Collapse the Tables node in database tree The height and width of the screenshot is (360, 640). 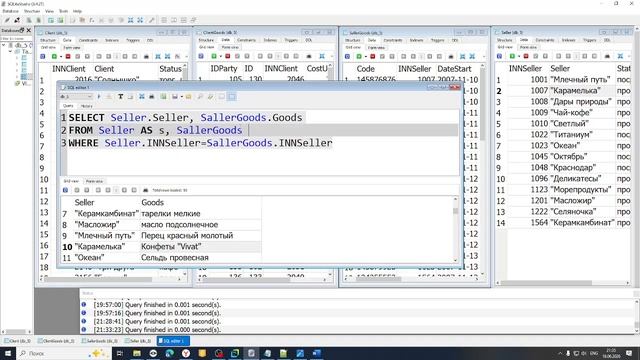tap(10, 51)
